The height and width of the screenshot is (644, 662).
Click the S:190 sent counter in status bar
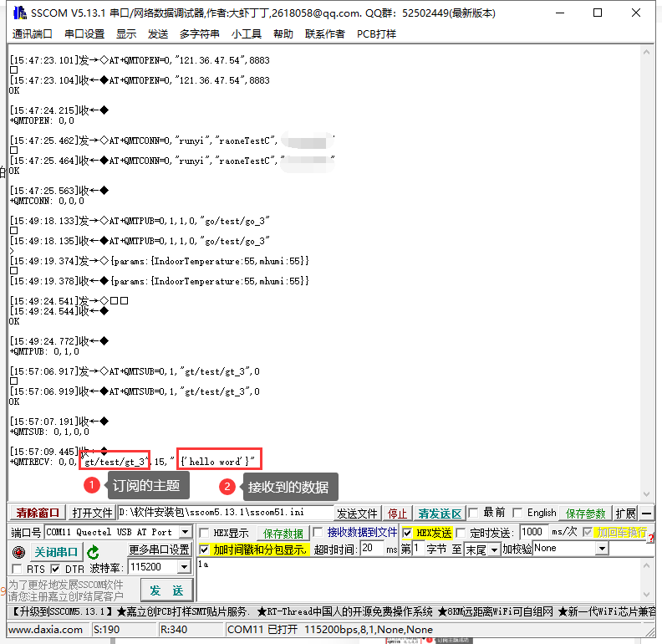coord(106,630)
